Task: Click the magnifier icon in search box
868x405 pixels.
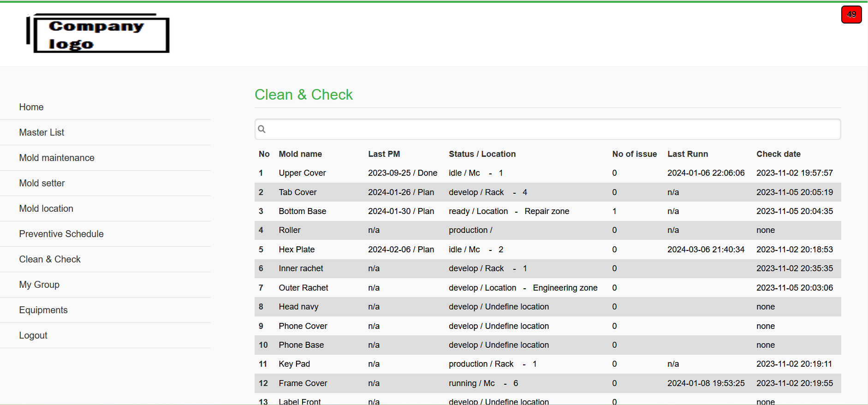Action: (262, 129)
